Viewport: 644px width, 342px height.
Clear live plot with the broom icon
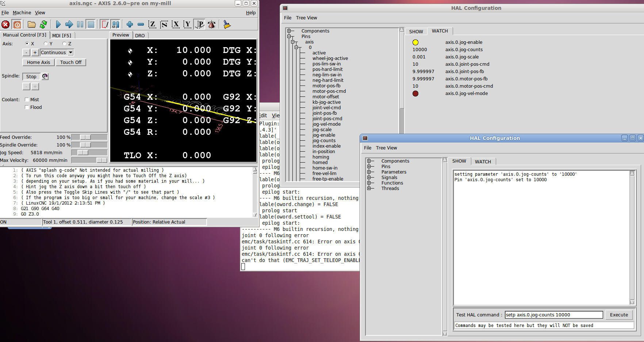227,24
